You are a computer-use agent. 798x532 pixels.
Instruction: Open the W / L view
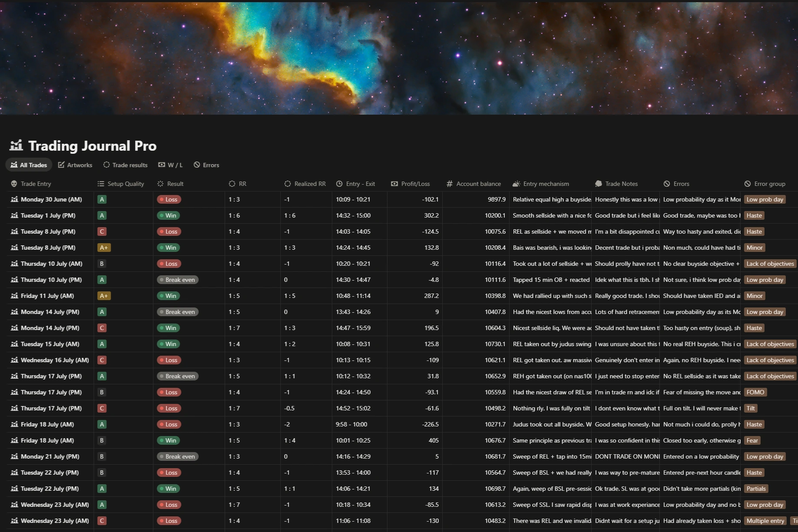click(170, 165)
